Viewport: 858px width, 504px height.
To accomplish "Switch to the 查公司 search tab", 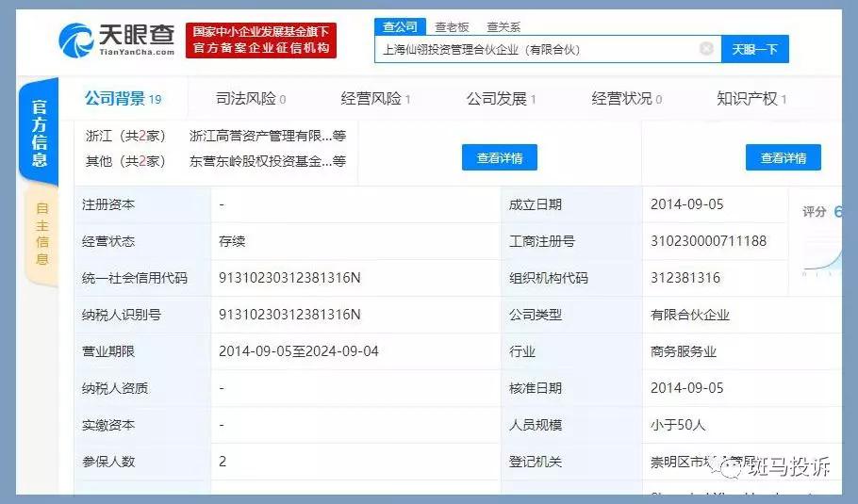I will pyautogui.click(x=400, y=27).
